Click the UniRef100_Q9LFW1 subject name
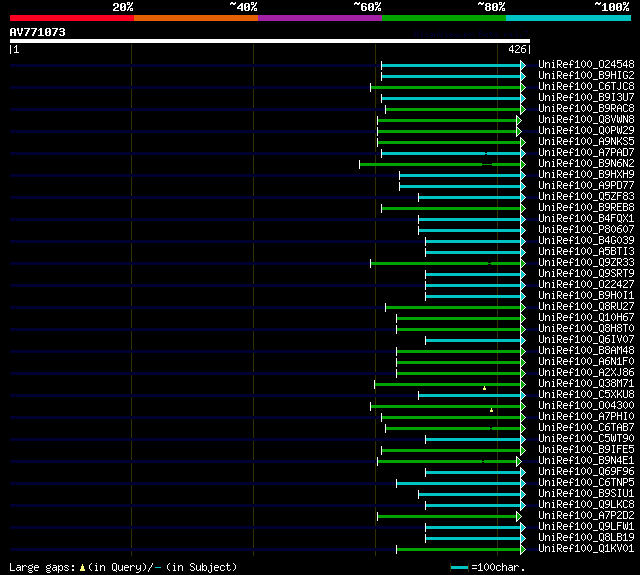Image resolution: width=640 pixels, height=575 pixels. [x=586, y=527]
